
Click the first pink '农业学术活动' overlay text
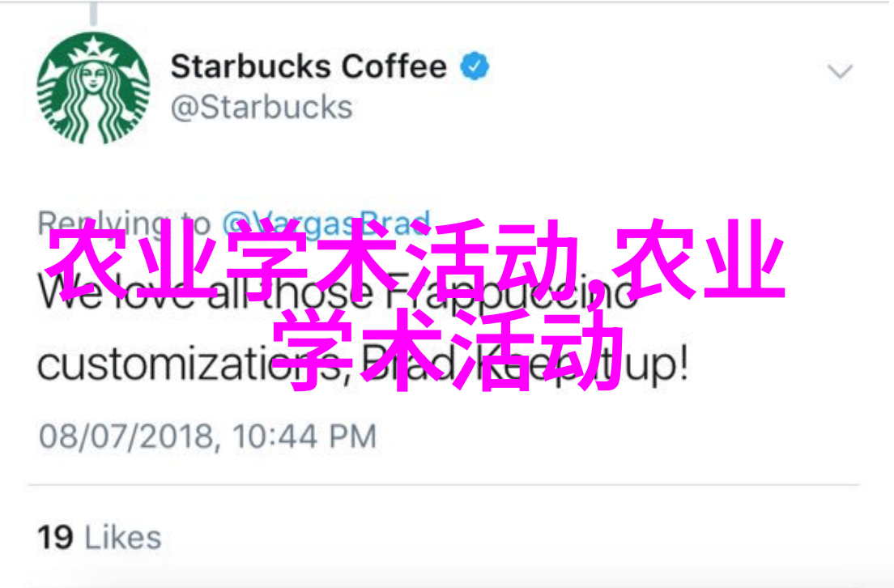click(313, 259)
